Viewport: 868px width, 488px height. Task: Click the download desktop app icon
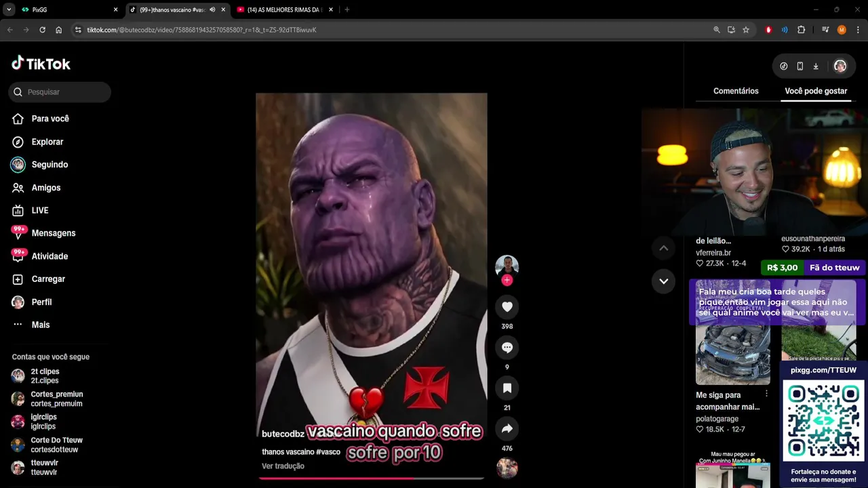[816, 66]
